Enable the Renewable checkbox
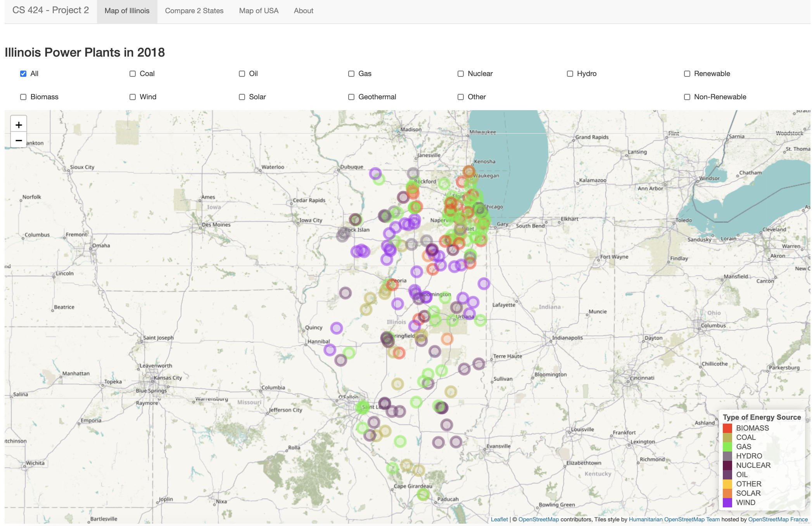The width and height of the screenshot is (812, 526). tap(687, 74)
